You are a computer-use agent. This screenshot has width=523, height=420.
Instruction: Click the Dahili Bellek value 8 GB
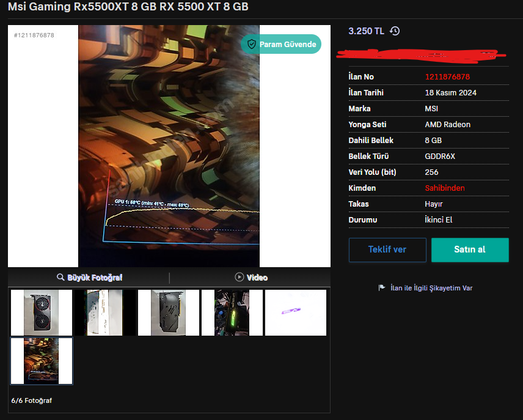(433, 140)
